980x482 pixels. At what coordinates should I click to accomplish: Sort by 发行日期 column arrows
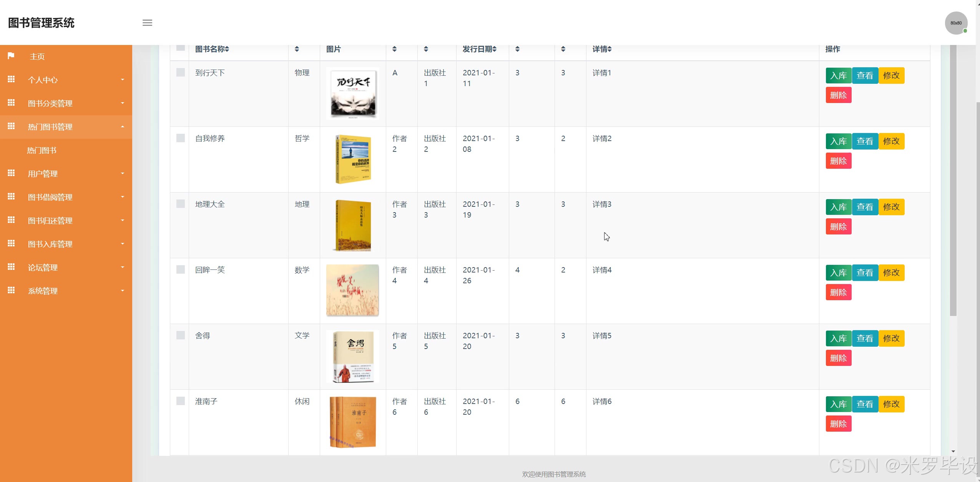tap(495, 49)
